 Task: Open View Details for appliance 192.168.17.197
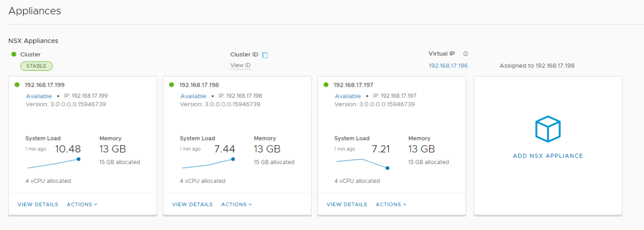coord(347,204)
